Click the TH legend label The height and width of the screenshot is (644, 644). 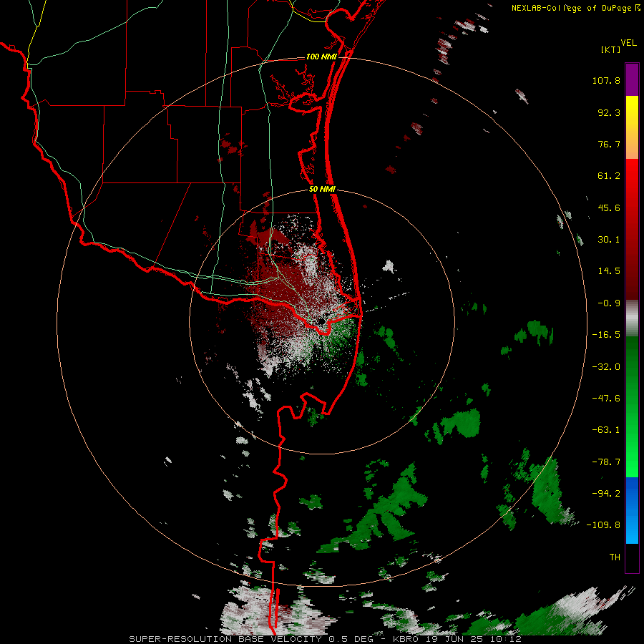615,557
